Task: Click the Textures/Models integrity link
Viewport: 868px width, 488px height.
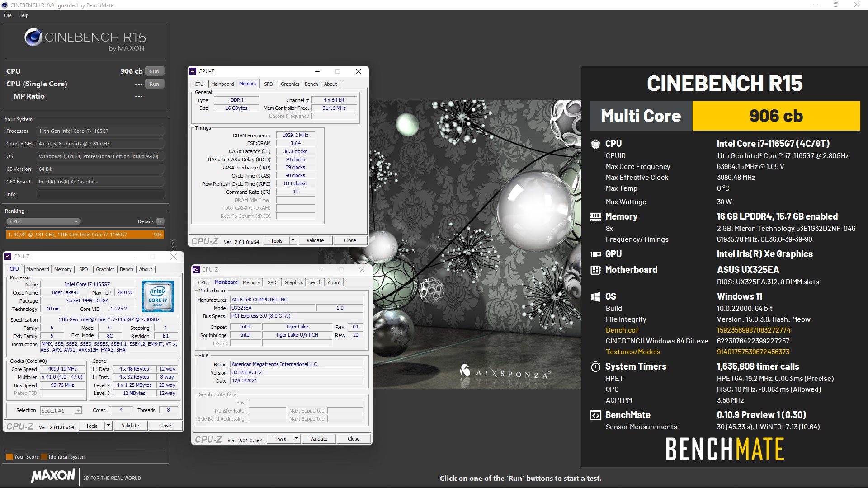Action: tap(633, 352)
